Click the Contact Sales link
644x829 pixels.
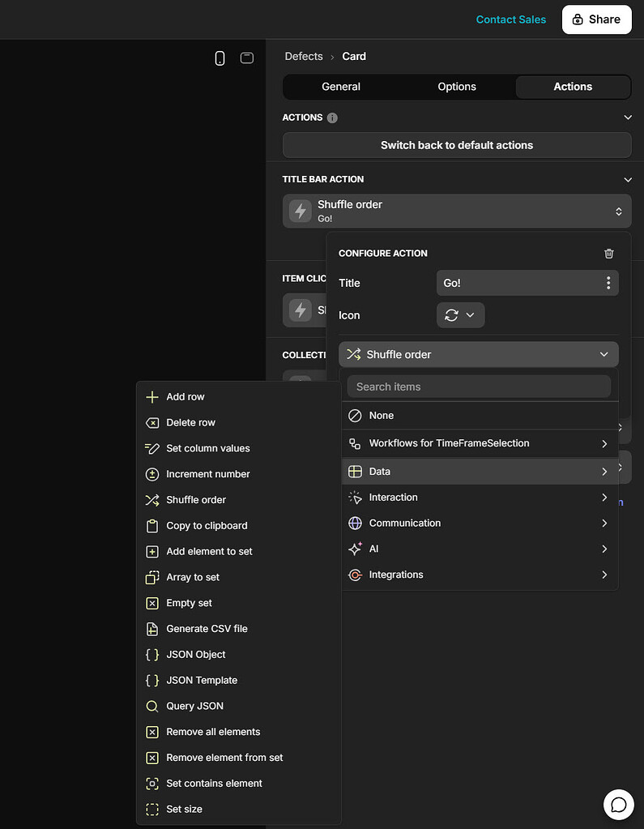pyautogui.click(x=510, y=19)
